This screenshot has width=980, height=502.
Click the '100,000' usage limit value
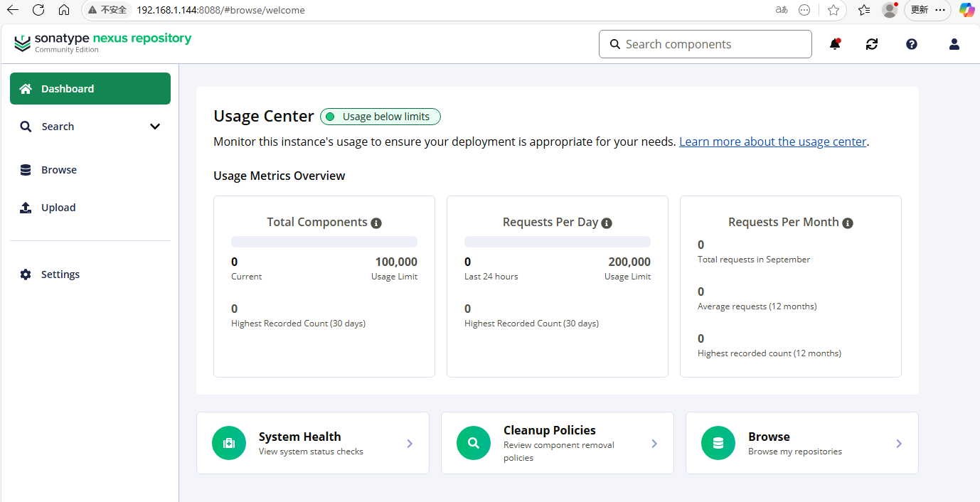(396, 262)
